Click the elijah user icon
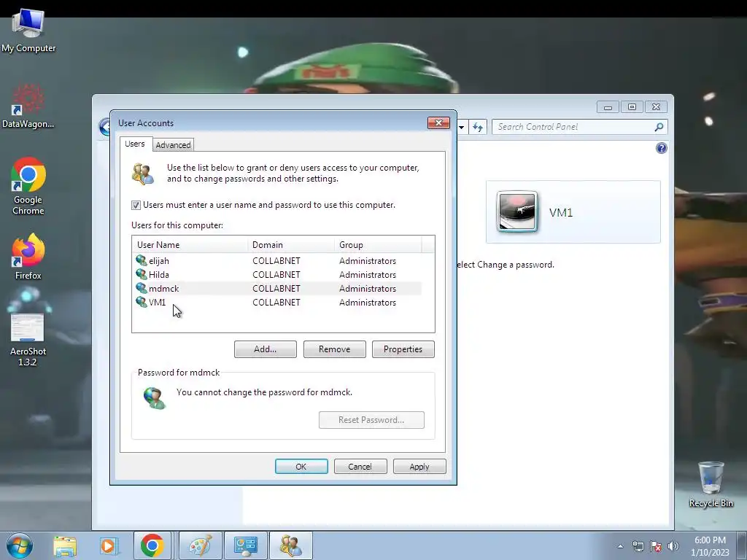747x560 pixels. coord(142,260)
